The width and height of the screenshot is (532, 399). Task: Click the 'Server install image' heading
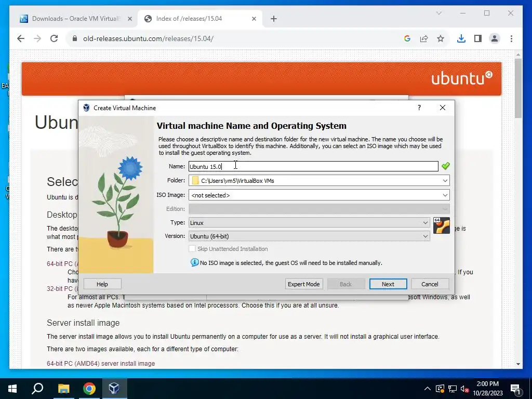point(83,323)
